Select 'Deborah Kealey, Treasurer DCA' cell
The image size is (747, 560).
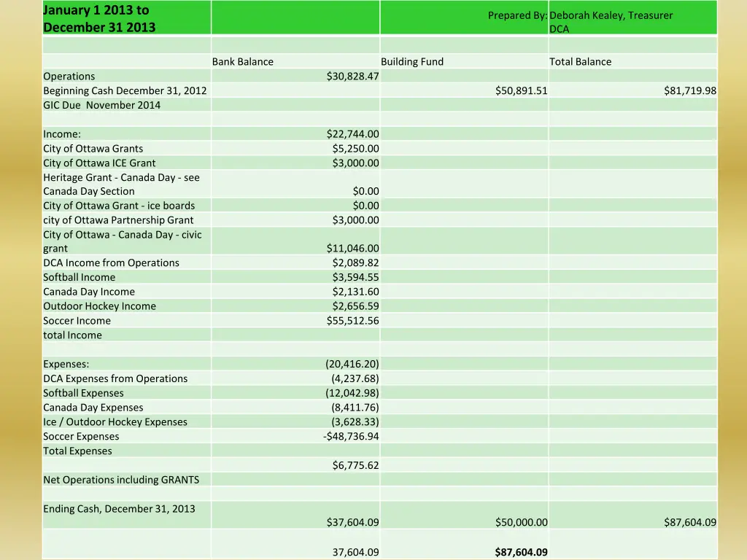pyautogui.click(x=633, y=17)
